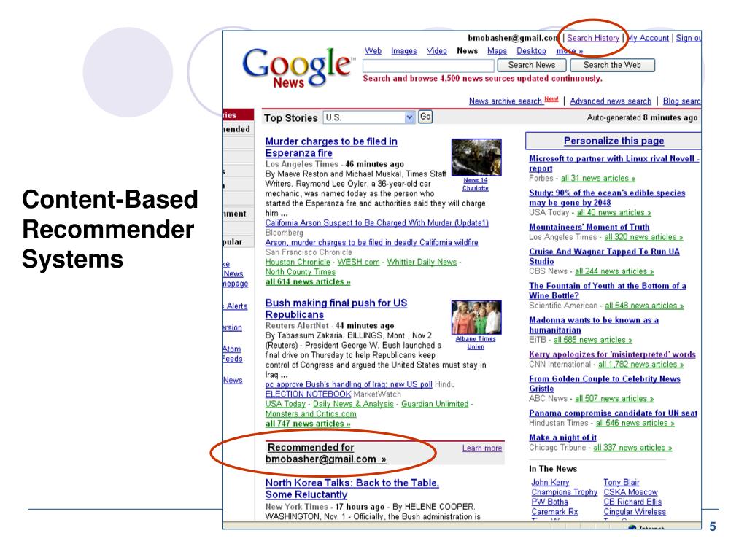Open Kerry apologizes headline
This screenshot has width=747, height=560.
[612, 354]
